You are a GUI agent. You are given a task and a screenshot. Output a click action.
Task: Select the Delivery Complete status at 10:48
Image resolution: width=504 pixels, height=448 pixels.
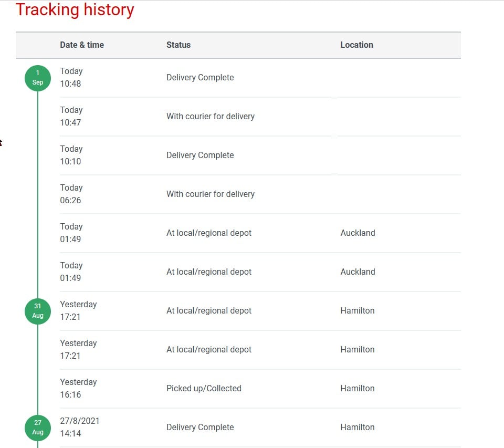tap(200, 78)
